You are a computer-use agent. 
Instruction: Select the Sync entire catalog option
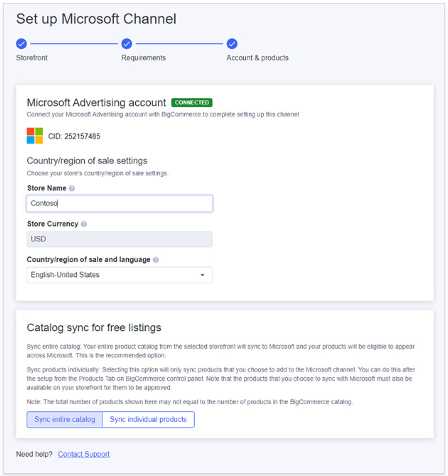[x=65, y=419]
